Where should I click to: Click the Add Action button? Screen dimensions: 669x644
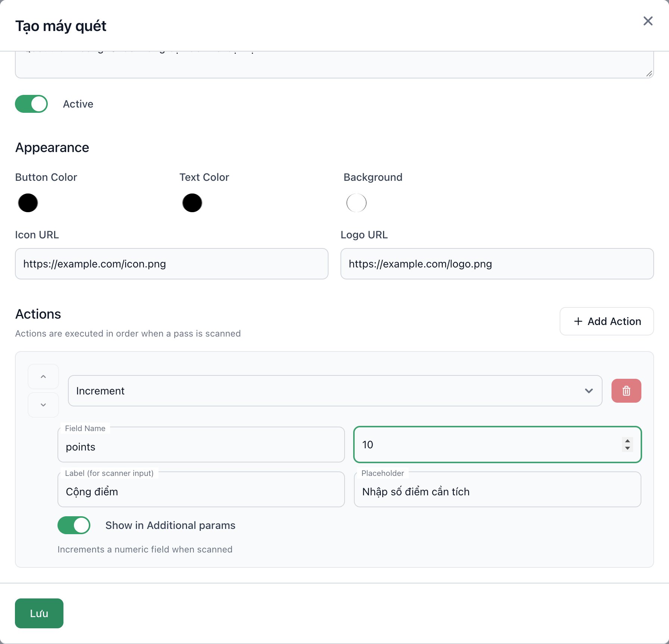pos(607,321)
